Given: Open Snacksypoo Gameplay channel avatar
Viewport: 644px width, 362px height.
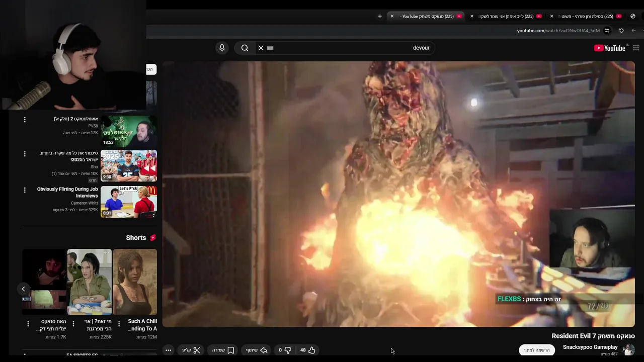Looking at the screenshot, I should click(x=628, y=350).
